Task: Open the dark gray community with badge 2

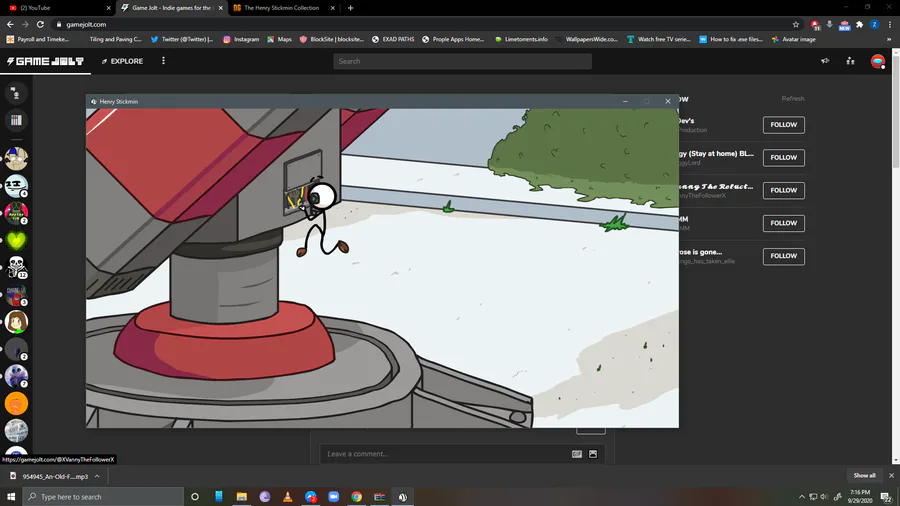Action: pyautogui.click(x=16, y=349)
